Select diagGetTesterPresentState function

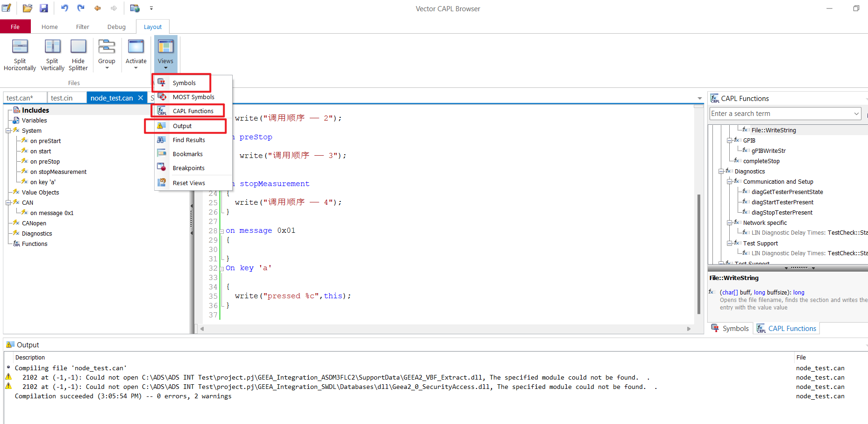pyautogui.click(x=787, y=192)
